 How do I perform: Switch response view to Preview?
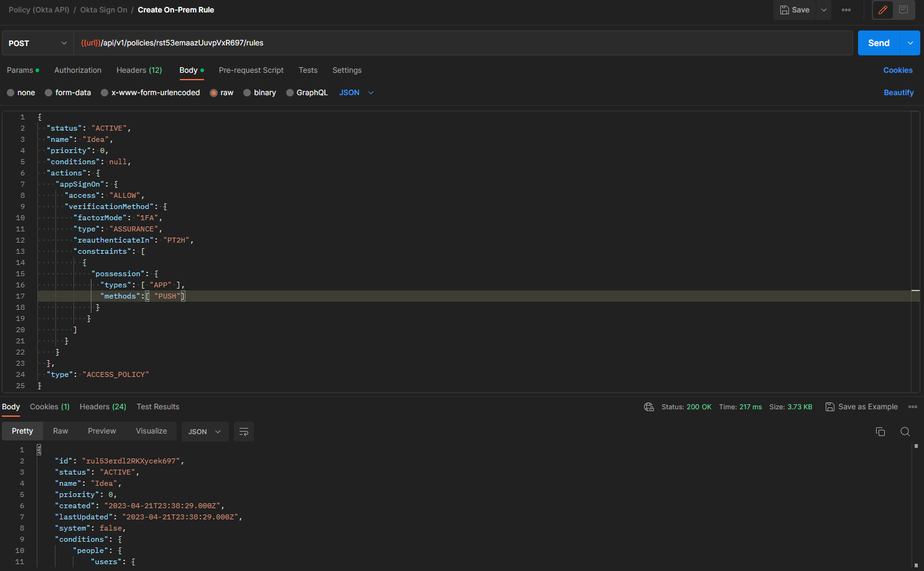(102, 431)
